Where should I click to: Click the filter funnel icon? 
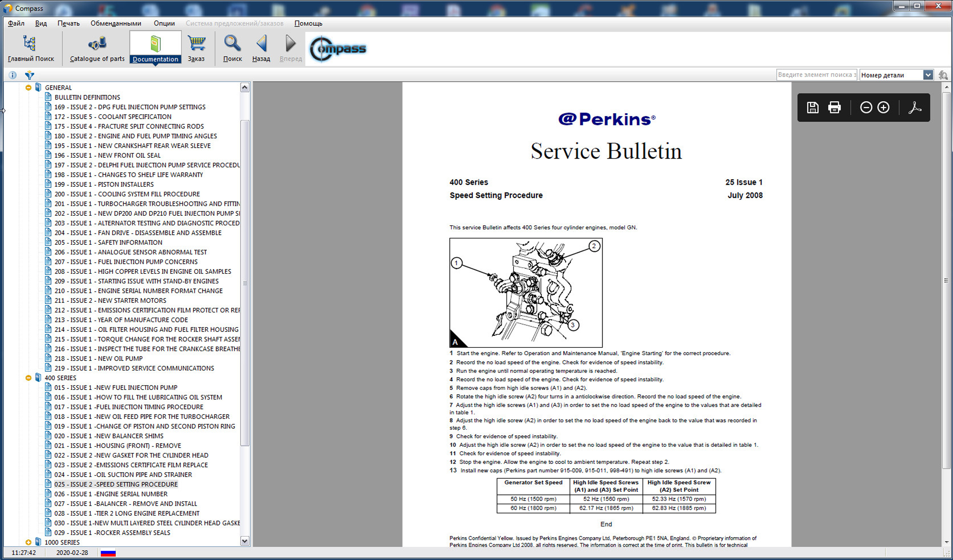(x=29, y=75)
